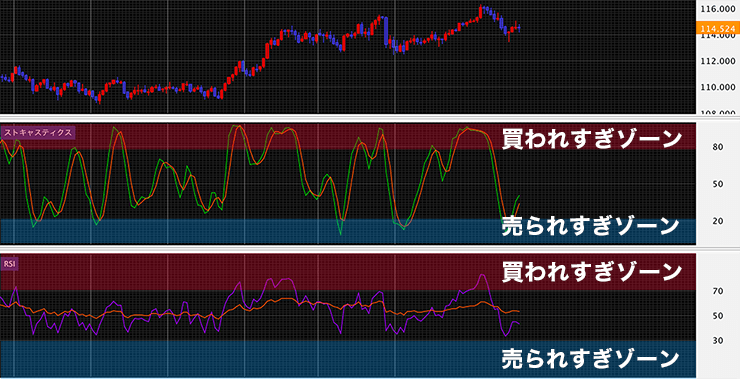Screen dimensions: 740x379
Task: Click the last candlestick on the price chart
Action: (x=519, y=28)
